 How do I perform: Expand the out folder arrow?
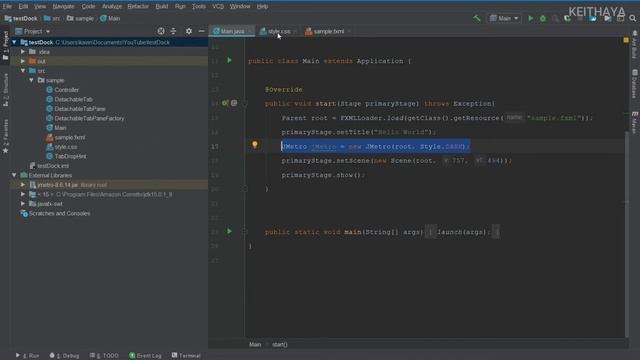[x=23, y=61]
